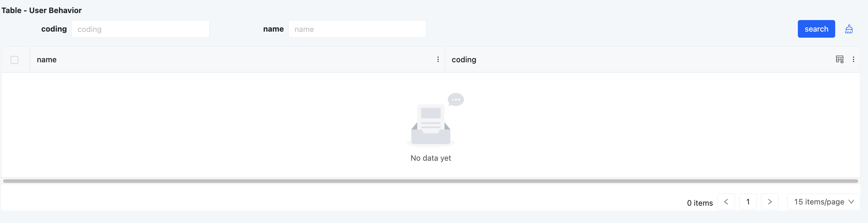Image resolution: width=868 pixels, height=223 pixels.
Task: Go to previous page arrow
Action: [726, 202]
